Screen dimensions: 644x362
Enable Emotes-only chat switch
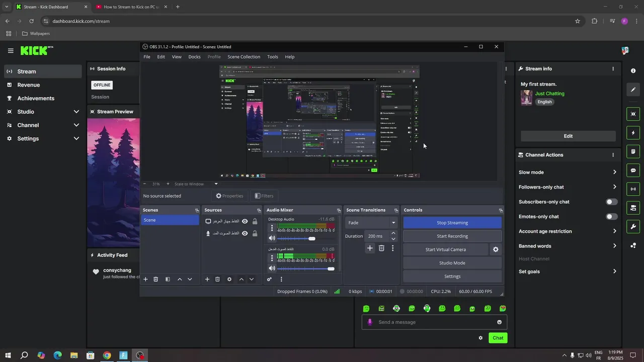(x=611, y=217)
